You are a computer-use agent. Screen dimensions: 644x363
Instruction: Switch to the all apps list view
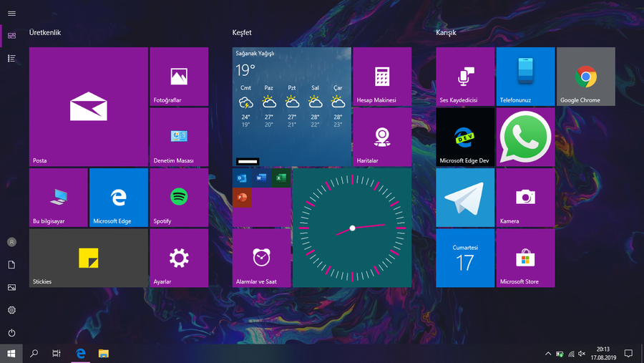[x=11, y=59]
